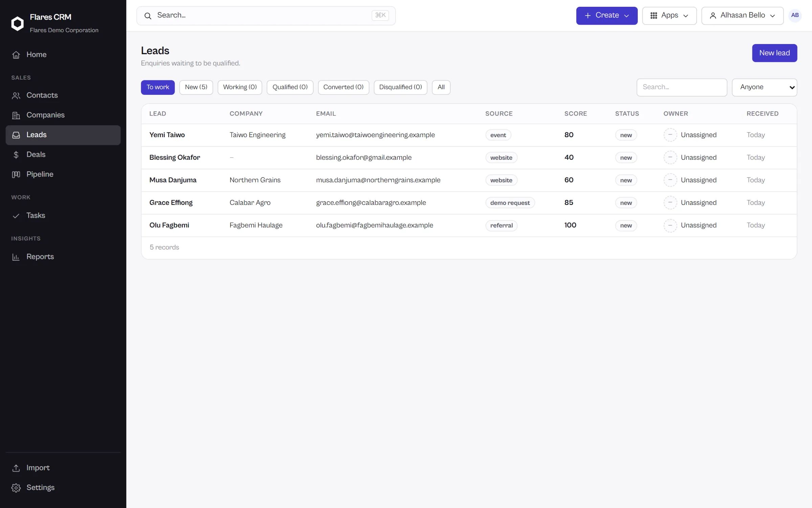The image size is (812, 508).
Task: Expand the Apps dropdown
Action: tap(669, 16)
